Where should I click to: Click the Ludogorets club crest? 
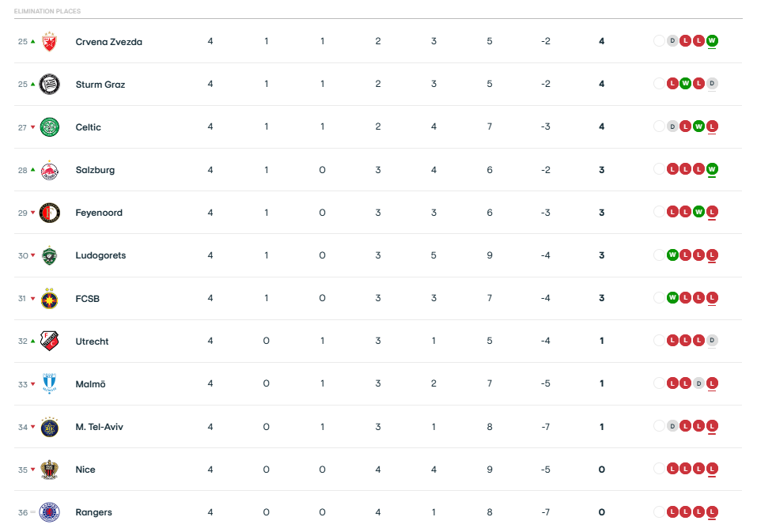coord(50,255)
